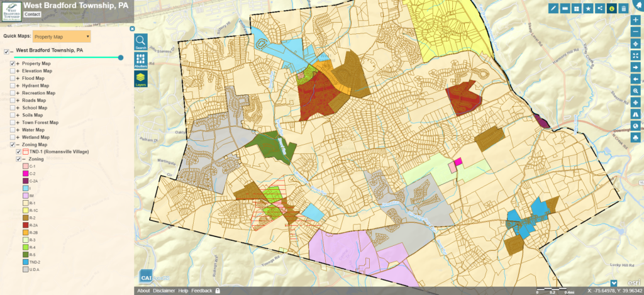Image resolution: width=644 pixels, height=295 pixels.
Task: Open the Feedback link
Action: click(x=202, y=291)
